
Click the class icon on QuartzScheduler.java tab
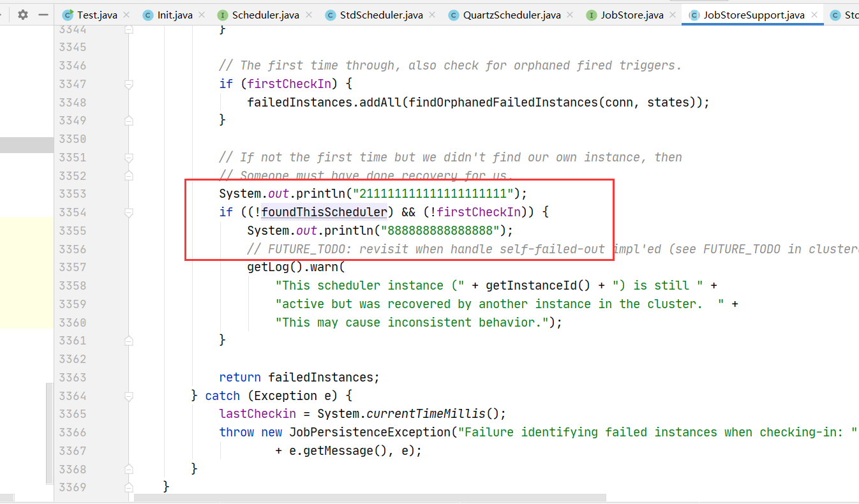[x=453, y=15]
